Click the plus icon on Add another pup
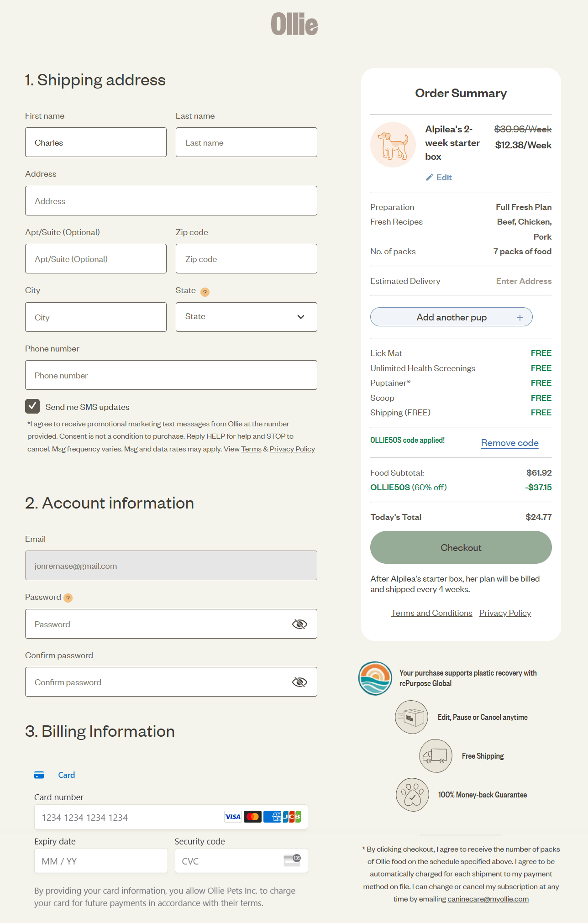The height and width of the screenshot is (923, 588). pos(520,318)
